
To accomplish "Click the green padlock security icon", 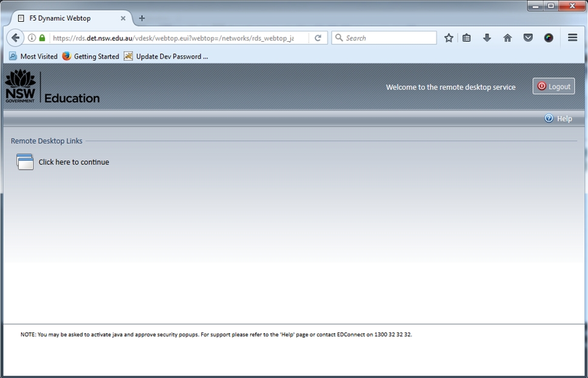I will (x=42, y=38).
